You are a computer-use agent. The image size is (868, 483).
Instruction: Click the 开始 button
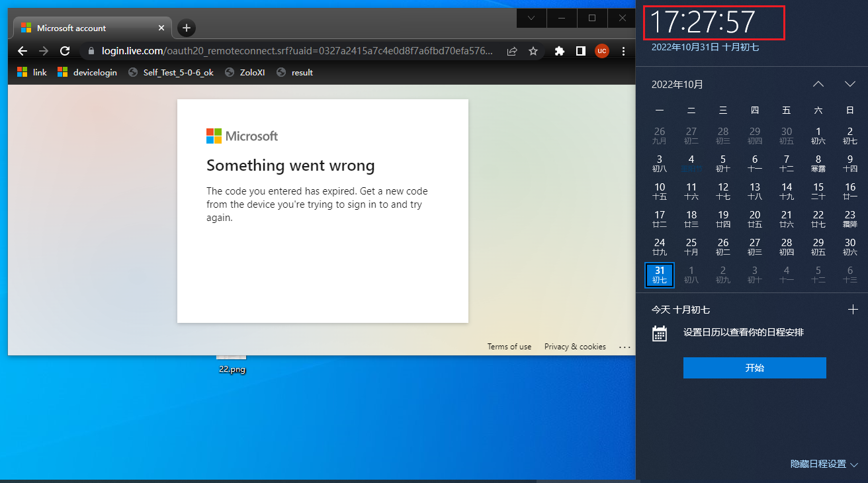755,368
